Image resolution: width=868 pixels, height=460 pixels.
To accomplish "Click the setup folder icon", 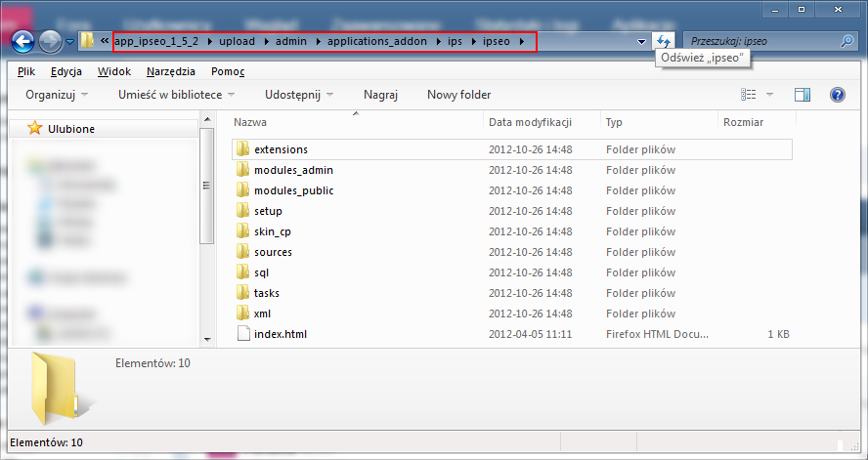I will (242, 210).
